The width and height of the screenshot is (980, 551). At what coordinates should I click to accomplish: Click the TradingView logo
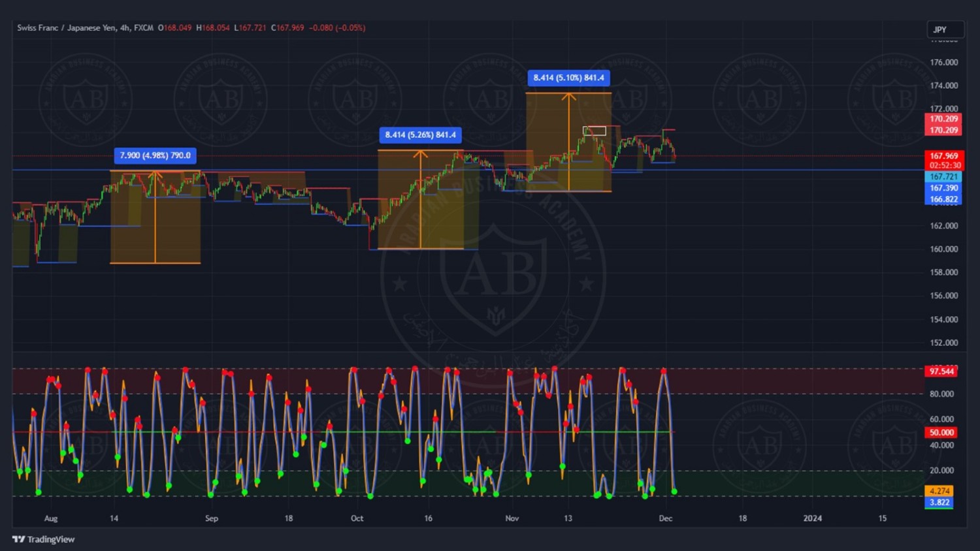point(43,539)
